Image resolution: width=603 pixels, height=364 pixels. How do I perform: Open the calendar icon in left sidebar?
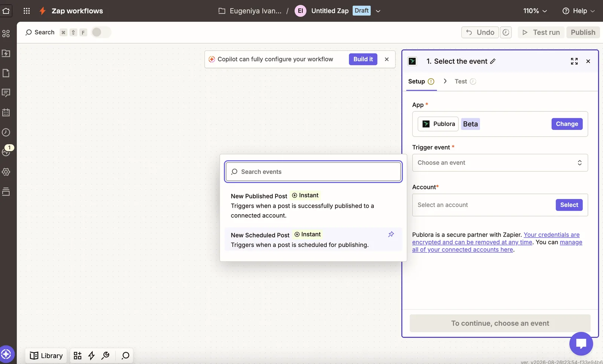6,113
